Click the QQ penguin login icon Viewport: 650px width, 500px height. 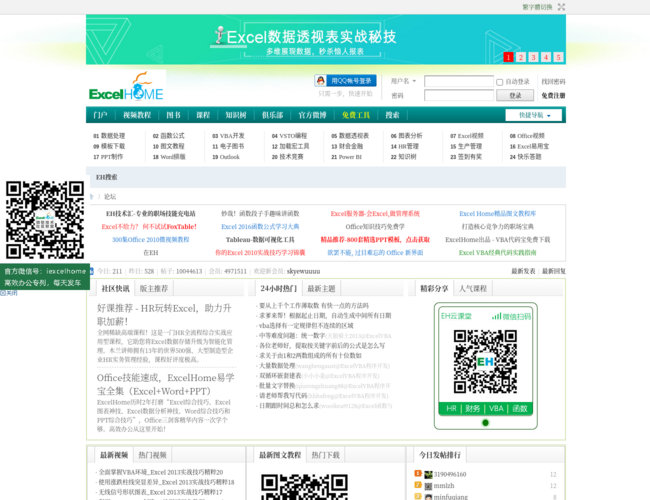click(320, 80)
